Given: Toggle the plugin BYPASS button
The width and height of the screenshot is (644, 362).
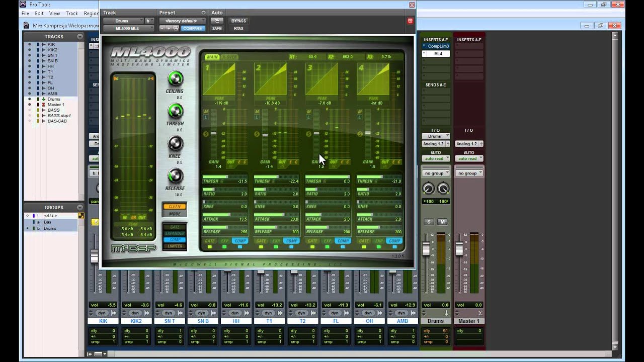Looking at the screenshot, I should [x=238, y=21].
